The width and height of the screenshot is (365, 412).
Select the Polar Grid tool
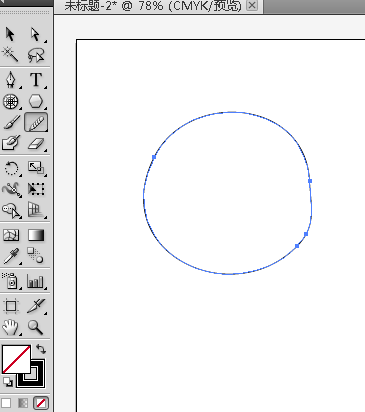click(x=11, y=101)
